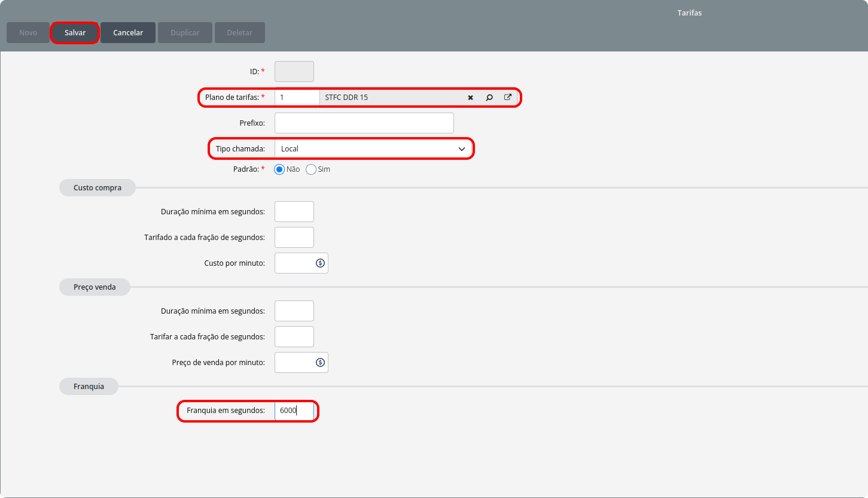Viewport: 868px width, 498px height.
Task: Focus the ID field
Action: click(294, 71)
